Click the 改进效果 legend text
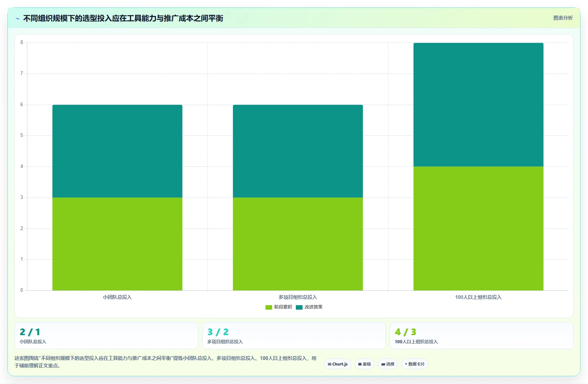The width and height of the screenshot is (588, 384). tap(314, 307)
